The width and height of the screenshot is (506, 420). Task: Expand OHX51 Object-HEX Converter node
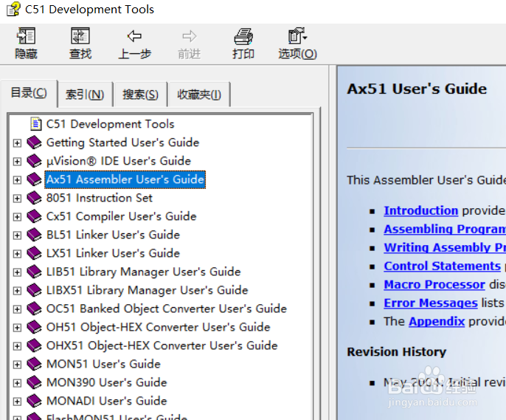point(17,345)
